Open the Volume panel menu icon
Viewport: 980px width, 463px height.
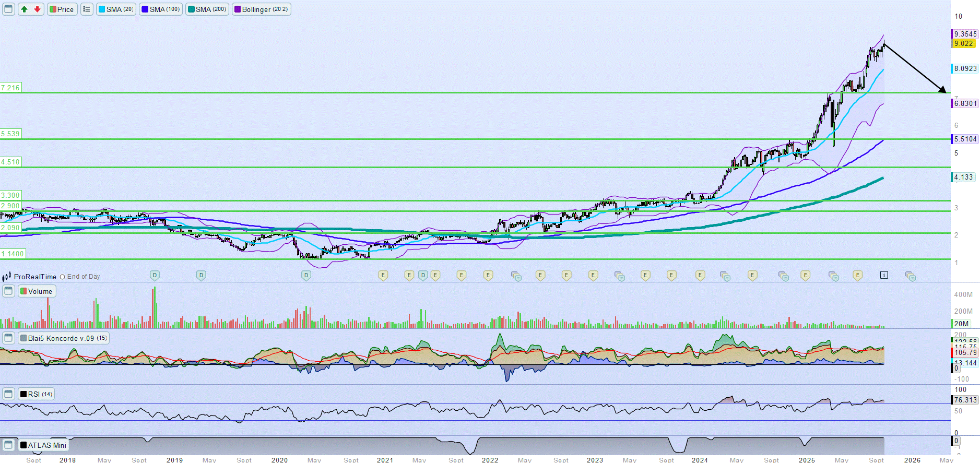click(x=8, y=291)
